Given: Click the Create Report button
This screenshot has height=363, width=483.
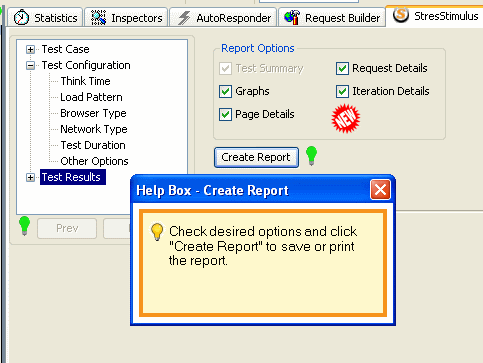Looking at the screenshot, I should (256, 157).
